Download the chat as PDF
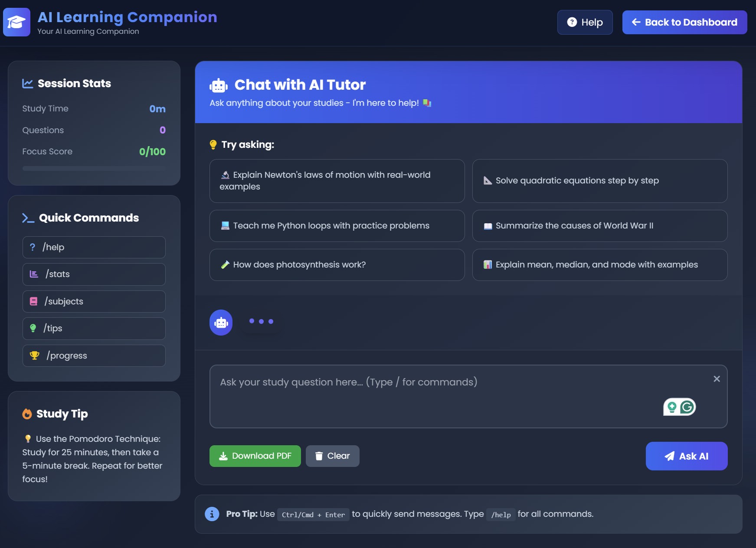The height and width of the screenshot is (548, 756). point(255,456)
